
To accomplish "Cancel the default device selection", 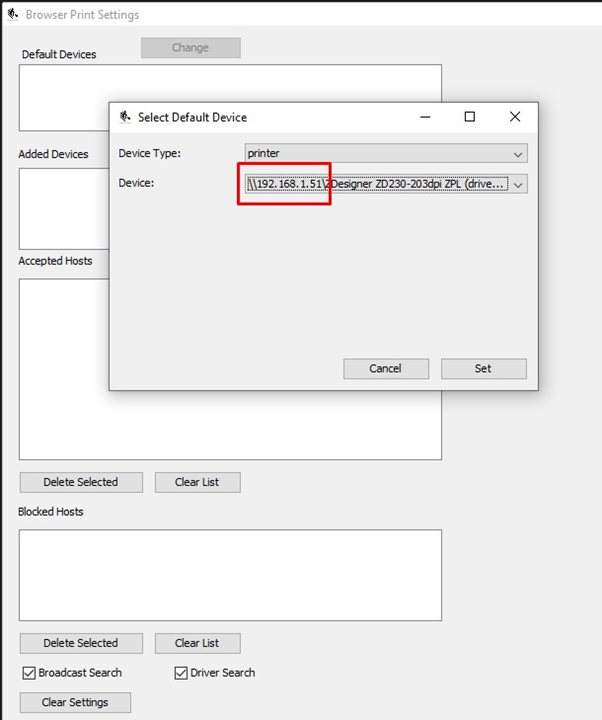I will 385,369.
